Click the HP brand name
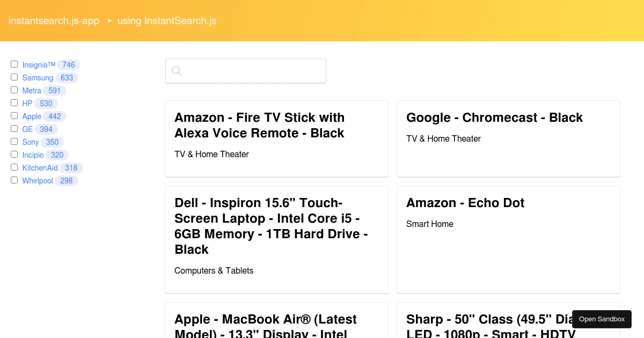 tap(26, 103)
